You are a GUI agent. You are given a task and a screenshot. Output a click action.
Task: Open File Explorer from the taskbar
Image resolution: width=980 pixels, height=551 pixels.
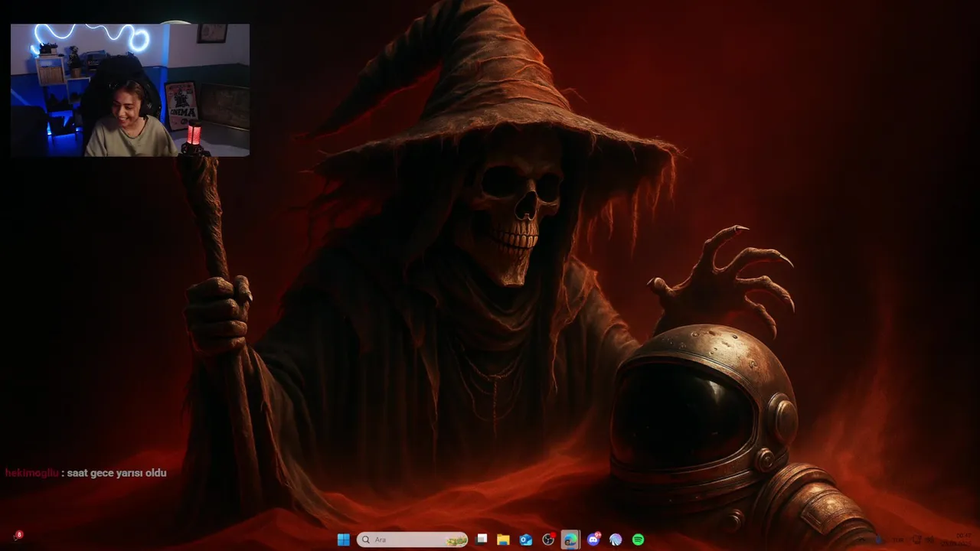point(503,540)
